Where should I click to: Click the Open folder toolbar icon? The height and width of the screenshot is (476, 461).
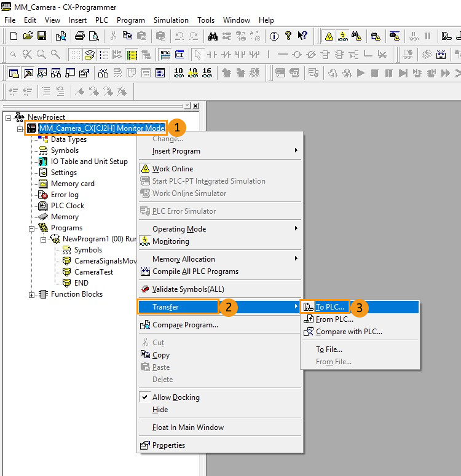point(28,36)
